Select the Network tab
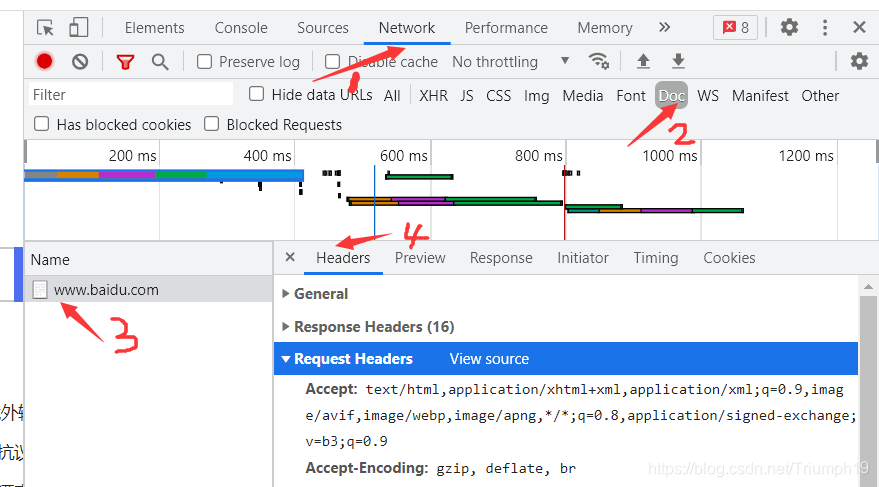 [x=407, y=27]
